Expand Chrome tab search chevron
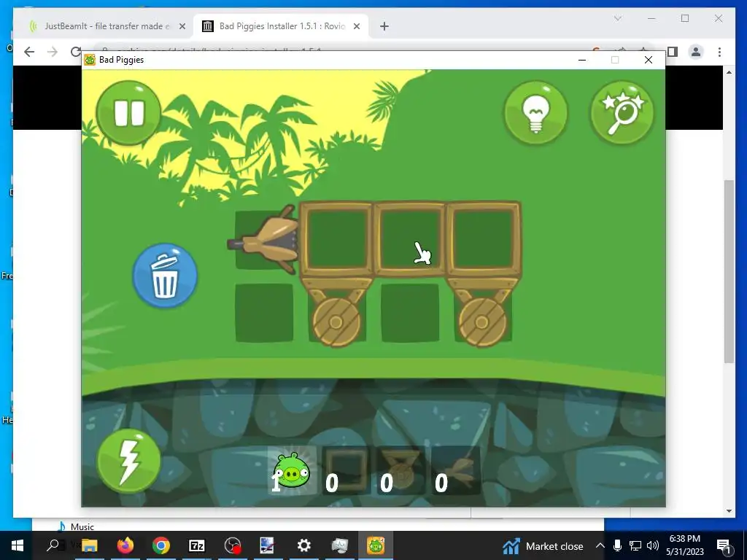The height and width of the screenshot is (560, 747). tap(618, 18)
